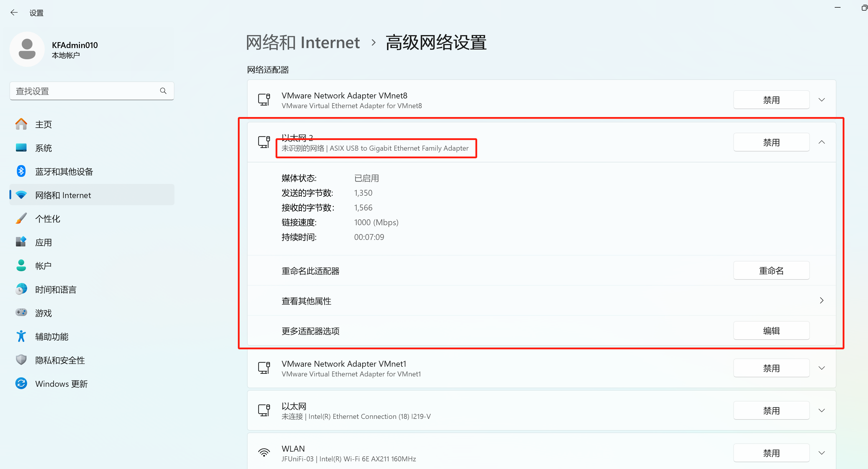Click the 隐私和安全性 shield icon
Image resolution: width=868 pixels, height=469 pixels.
click(x=21, y=360)
